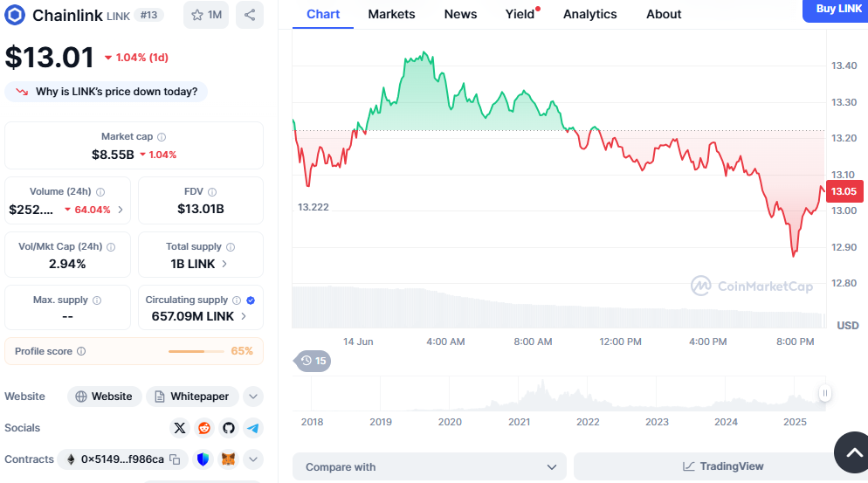Viewport: 868px width, 483px height.
Task: Click the Vol/Mkt Cap info icon
Action: [x=111, y=247]
